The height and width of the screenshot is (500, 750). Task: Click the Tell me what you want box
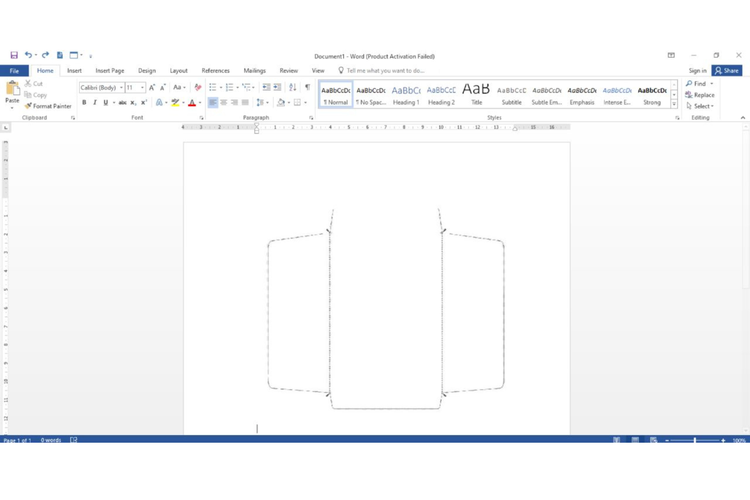coord(385,71)
